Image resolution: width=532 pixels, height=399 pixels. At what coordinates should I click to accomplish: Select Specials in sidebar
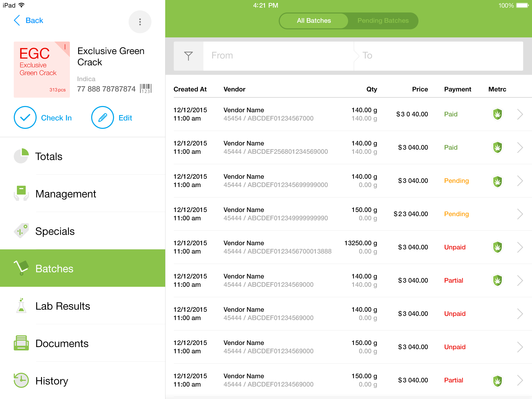(55, 231)
